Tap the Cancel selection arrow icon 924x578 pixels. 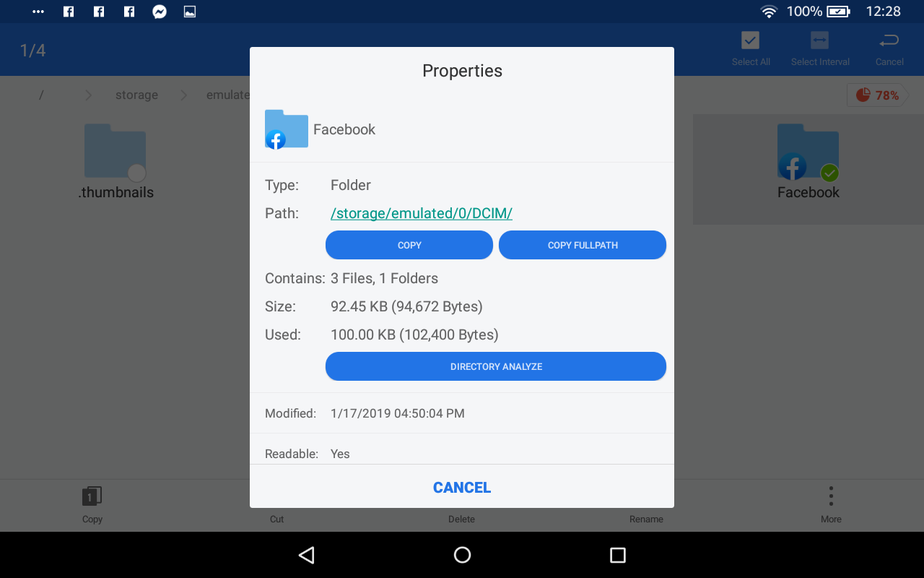point(889,40)
